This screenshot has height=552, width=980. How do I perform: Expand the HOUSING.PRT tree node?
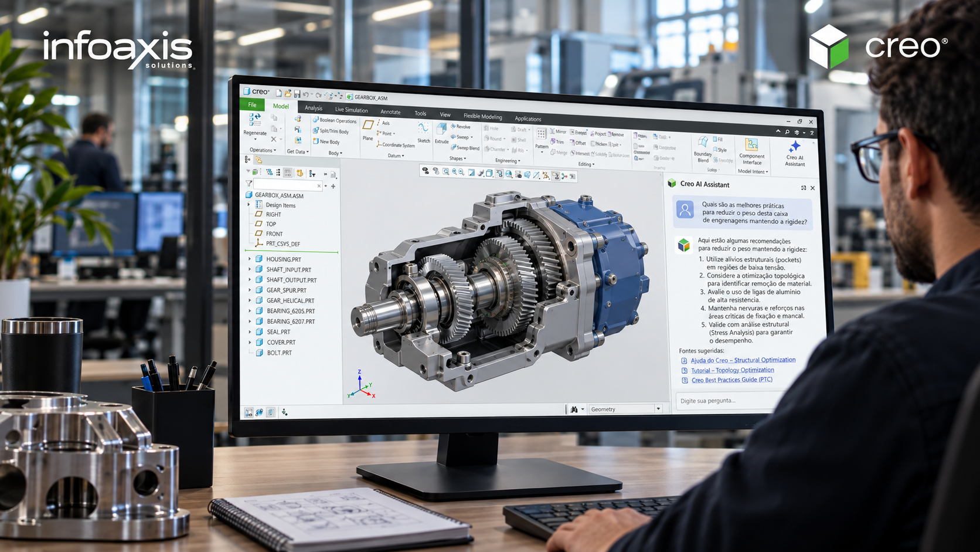click(250, 259)
